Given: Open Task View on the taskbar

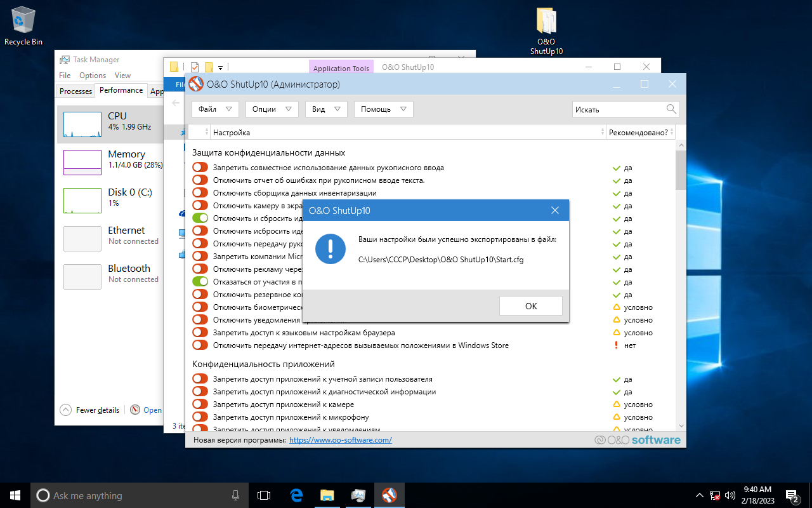Looking at the screenshot, I should pos(264,495).
